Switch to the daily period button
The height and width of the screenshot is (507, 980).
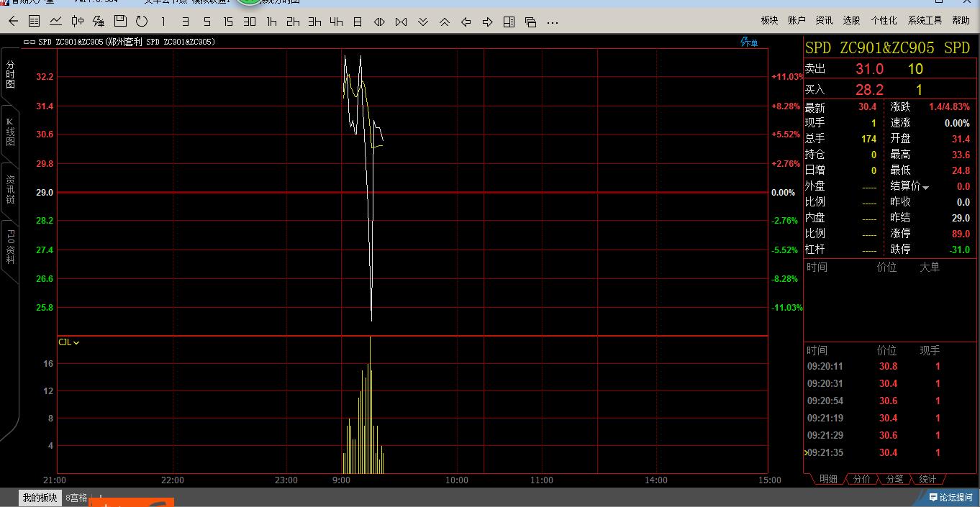tap(358, 22)
